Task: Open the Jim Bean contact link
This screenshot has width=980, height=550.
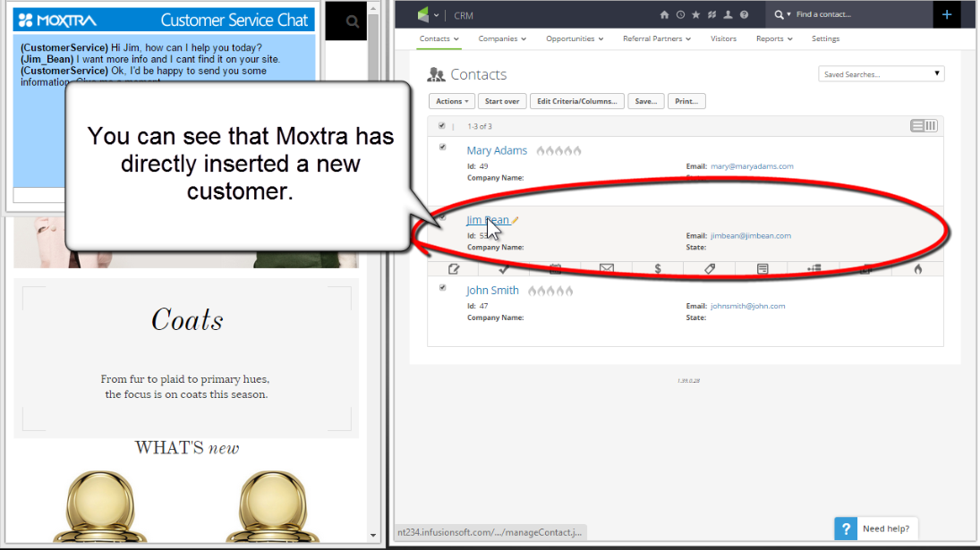Action: tap(488, 220)
